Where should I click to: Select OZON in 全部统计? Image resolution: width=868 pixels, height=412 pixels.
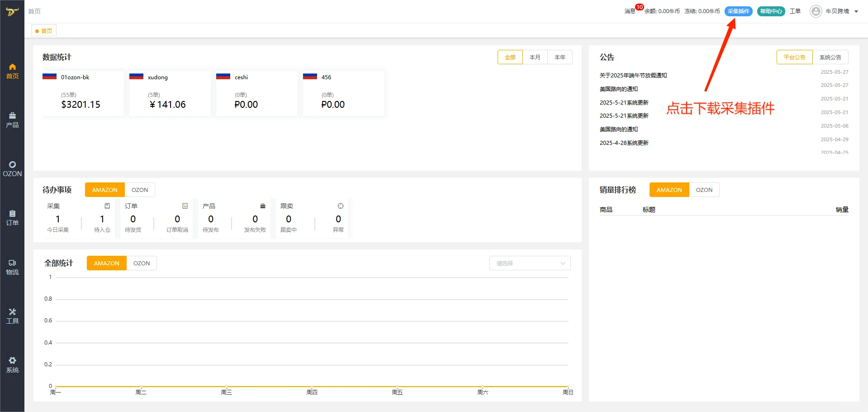click(x=142, y=263)
